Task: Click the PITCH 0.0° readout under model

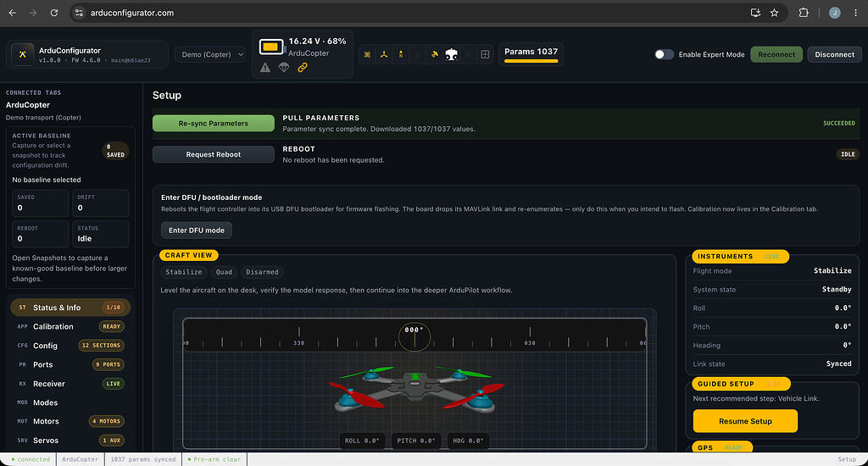Action: pyautogui.click(x=416, y=441)
